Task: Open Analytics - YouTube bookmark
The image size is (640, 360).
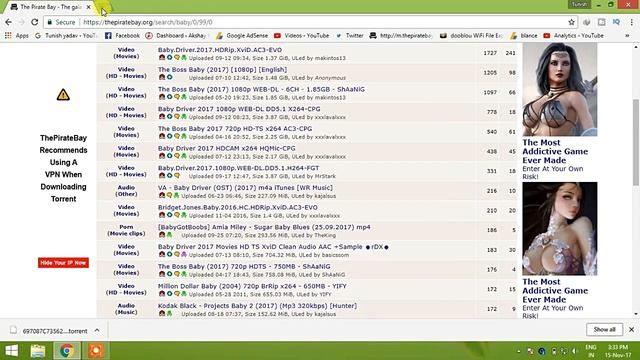Action: point(573,36)
